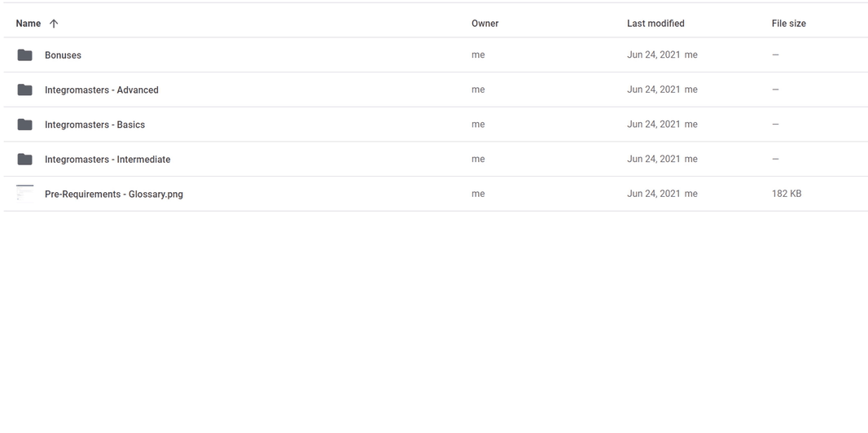Sort files by the Name column
Viewport: 868px width, 433px height.
tap(28, 24)
